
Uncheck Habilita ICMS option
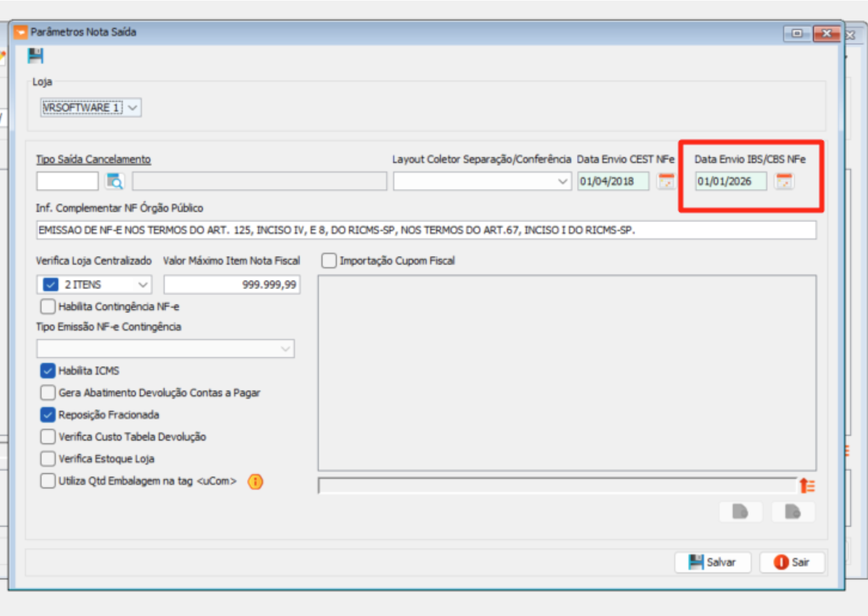click(x=48, y=371)
